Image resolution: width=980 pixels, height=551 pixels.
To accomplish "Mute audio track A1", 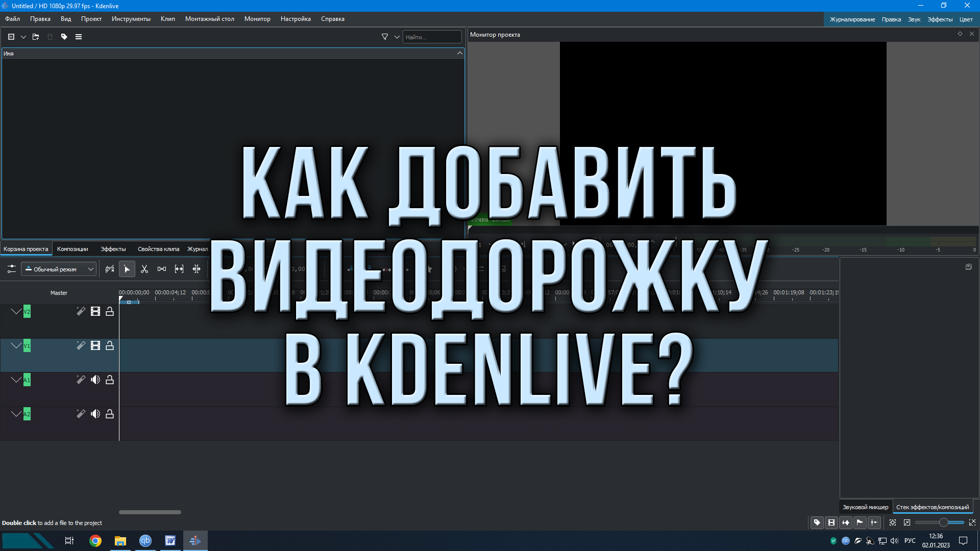I will 95,380.
